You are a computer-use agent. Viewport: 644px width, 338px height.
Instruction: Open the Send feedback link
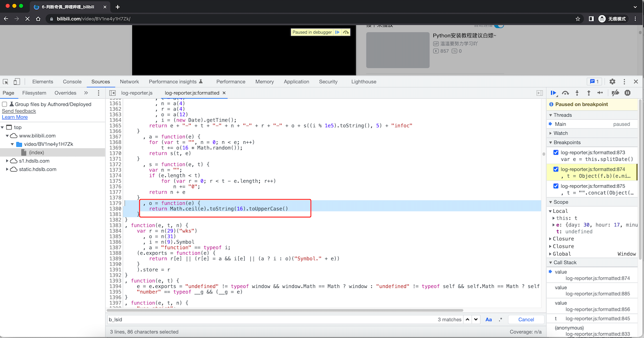[x=19, y=111]
